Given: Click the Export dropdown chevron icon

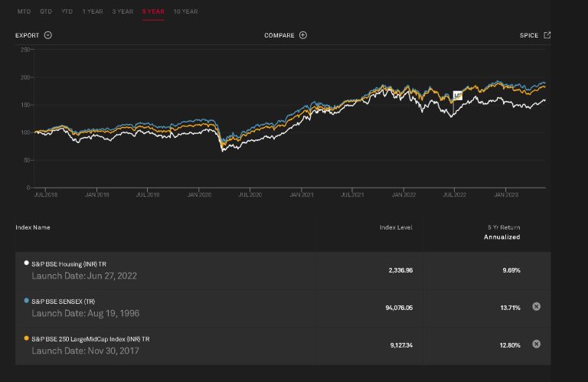Looking at the screenshot, I should [x=48, y=35].
